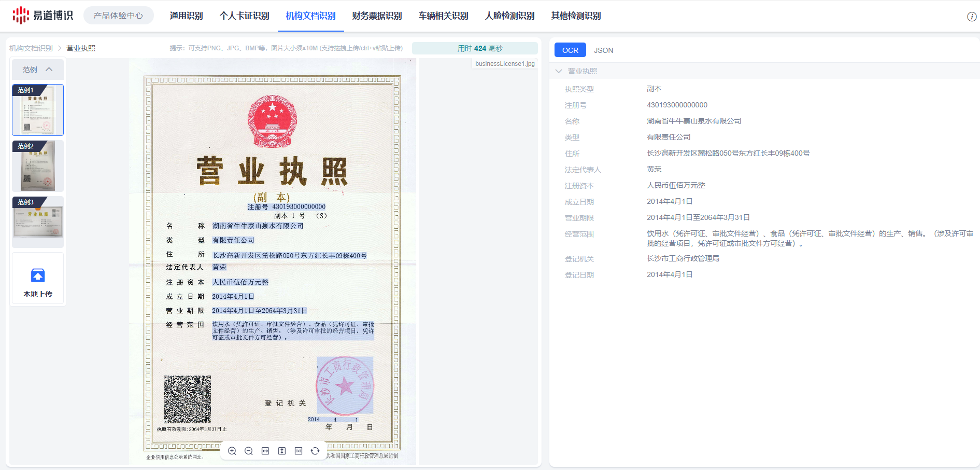Viewport: 980px width, 470px height.
Task: Zoom in on the license image
Action: (x=232, y=451)
